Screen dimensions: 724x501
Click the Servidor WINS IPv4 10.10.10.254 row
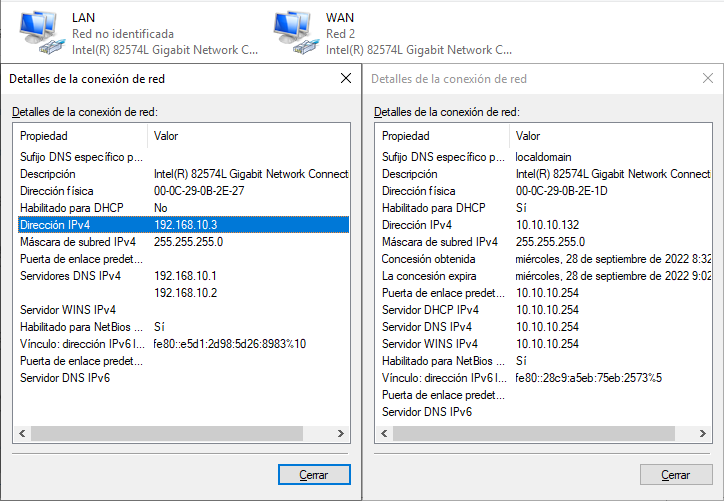545,343
